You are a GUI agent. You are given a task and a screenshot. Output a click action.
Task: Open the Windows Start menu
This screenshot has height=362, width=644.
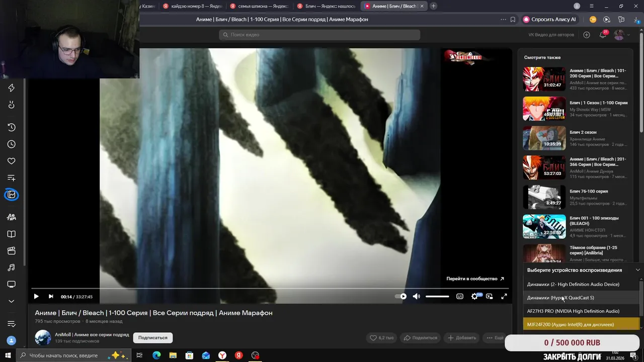[8, 355]
